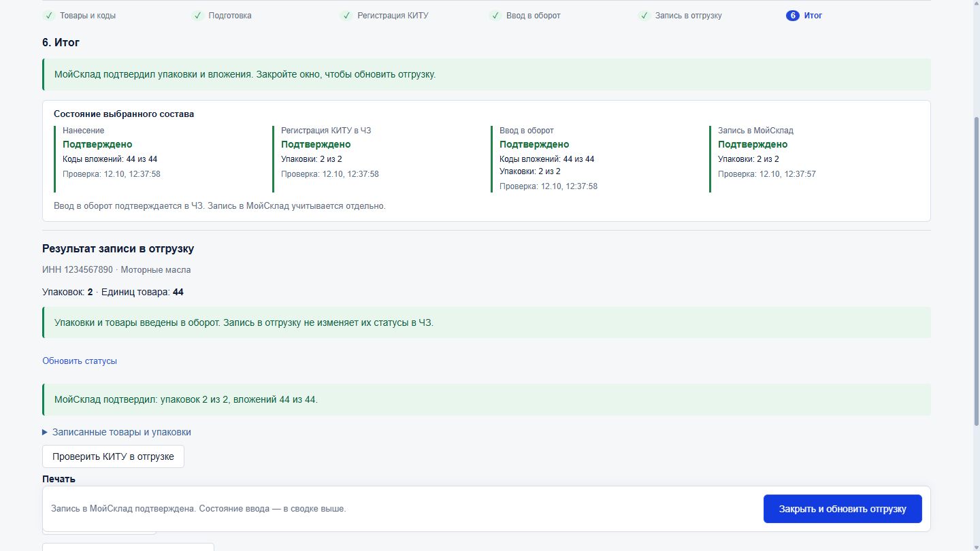Click the checkmark icon beside Ввод в оборот

pos(495,16)
